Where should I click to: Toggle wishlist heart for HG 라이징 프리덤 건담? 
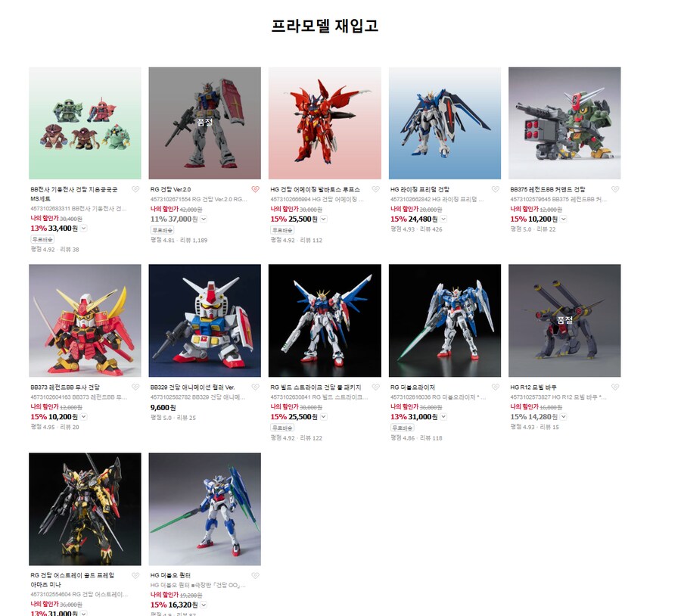[495, 189]
